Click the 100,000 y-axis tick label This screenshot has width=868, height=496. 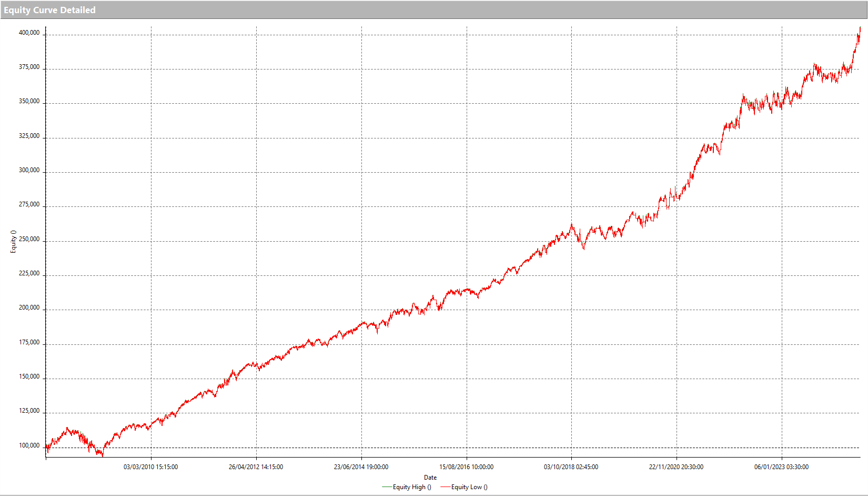(29, 445)
